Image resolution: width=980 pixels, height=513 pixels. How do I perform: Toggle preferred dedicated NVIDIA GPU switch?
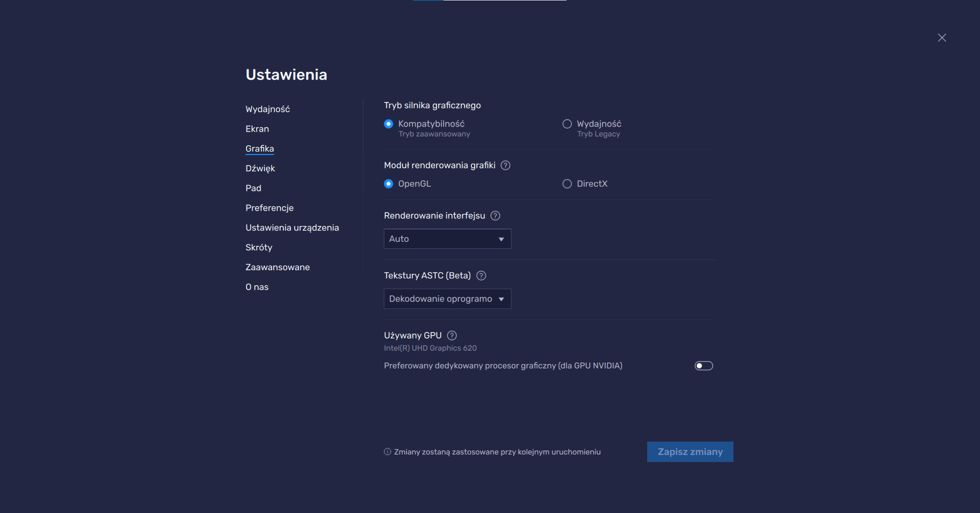(x=704, y=366)
